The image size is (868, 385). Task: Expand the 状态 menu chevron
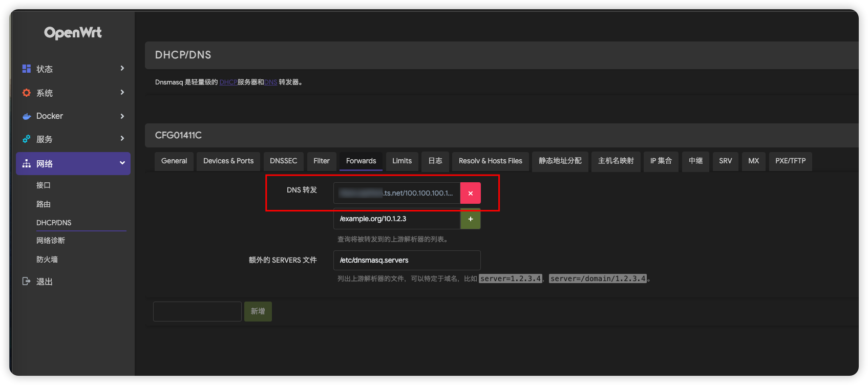[x=122, y=68]
